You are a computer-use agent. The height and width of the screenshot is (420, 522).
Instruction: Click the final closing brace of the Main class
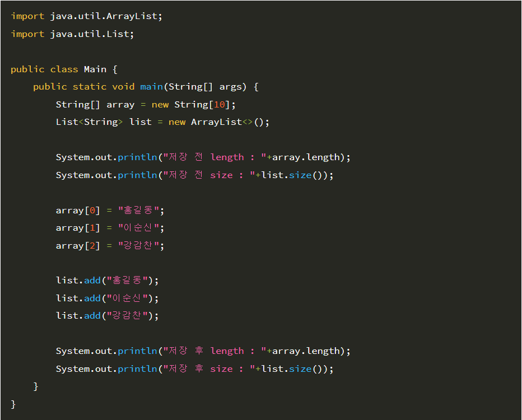13,404
